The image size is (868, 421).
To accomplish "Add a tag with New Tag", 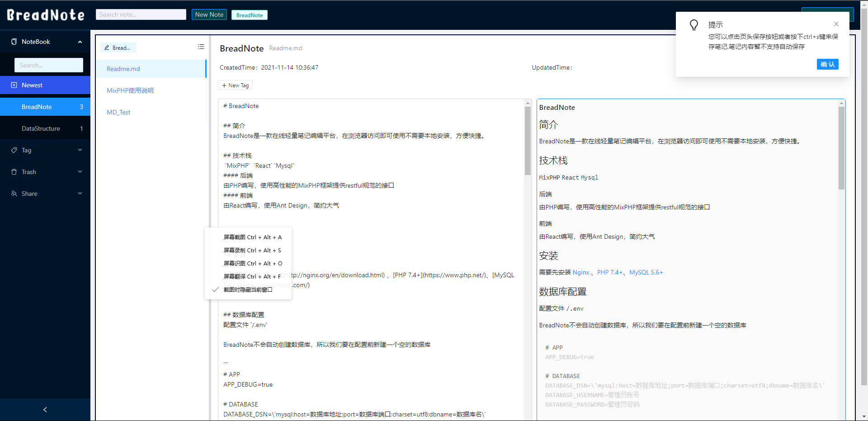I will coord(235,85).
